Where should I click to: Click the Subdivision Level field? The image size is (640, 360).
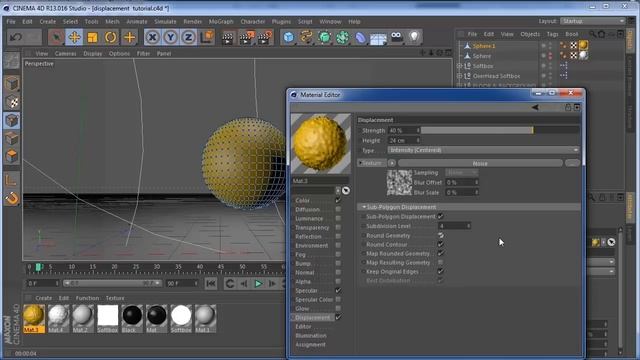454,226
